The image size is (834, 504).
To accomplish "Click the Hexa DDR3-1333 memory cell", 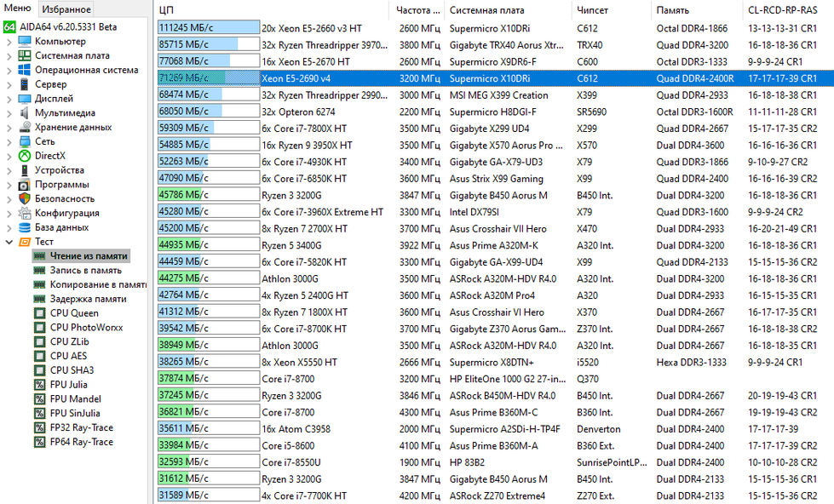I will (x=691, y=362).
